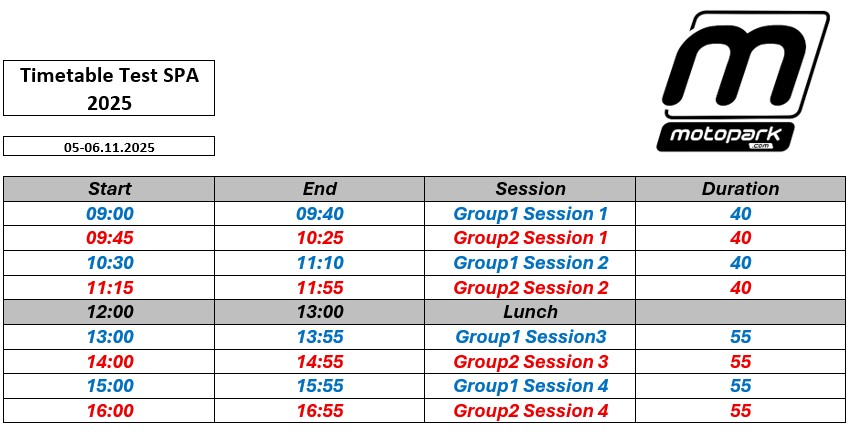
Task: Click the Group1 Session 1 cell
Action: [x=530, y=214]
